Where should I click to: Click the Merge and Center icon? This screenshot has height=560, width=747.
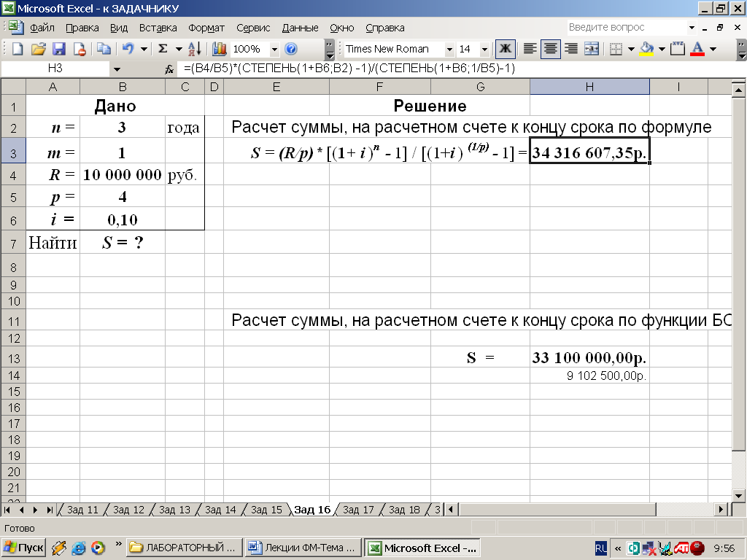pos(591,49)
